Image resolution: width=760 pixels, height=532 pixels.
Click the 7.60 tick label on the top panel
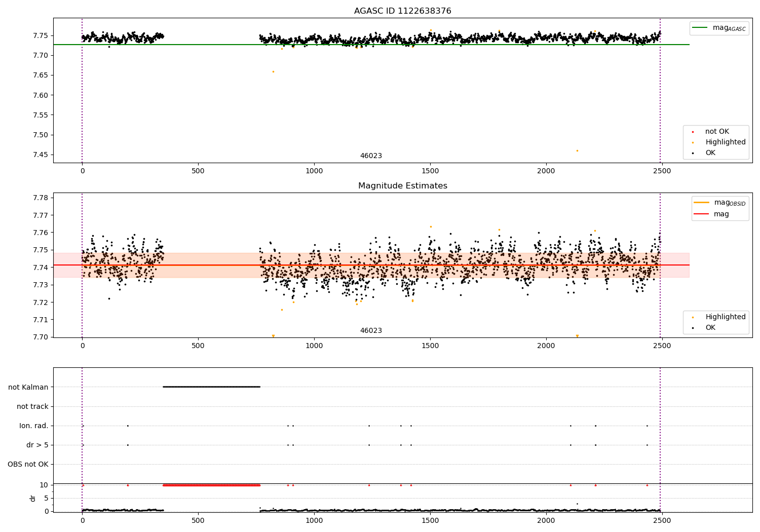[40, 95]
